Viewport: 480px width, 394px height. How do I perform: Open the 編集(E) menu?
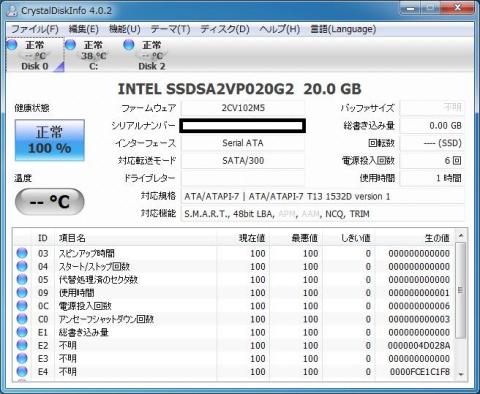click(x=83, y=29)
